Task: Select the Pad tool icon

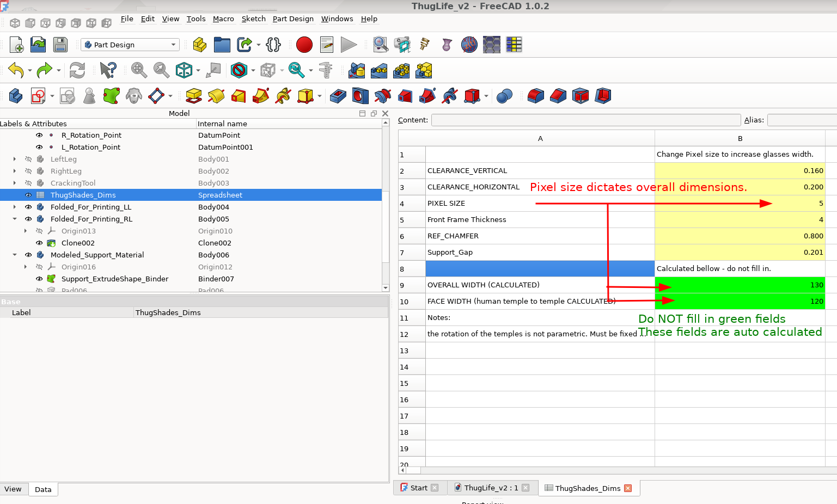Action: (x=194, y=96)
